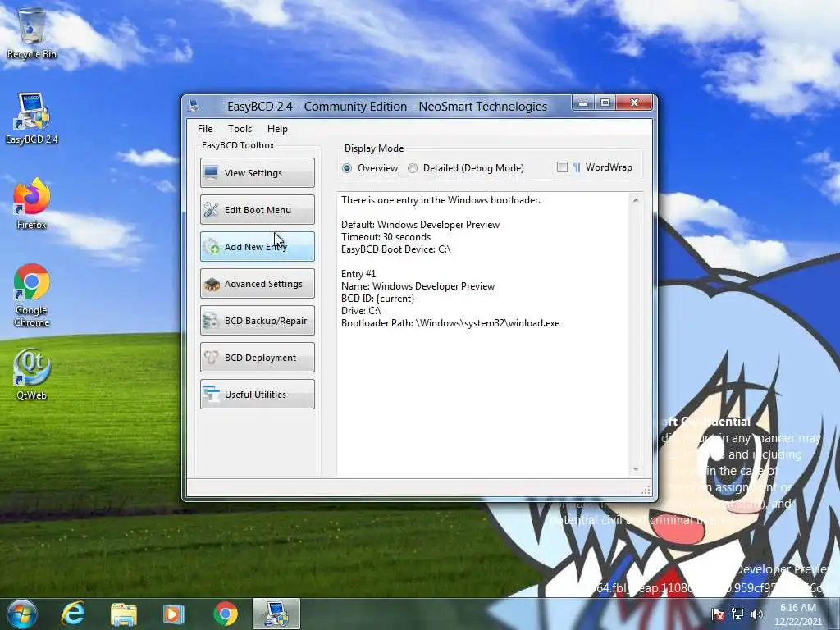
Task: Click the EasyBCD taskbar button
Action: (276, 614)
